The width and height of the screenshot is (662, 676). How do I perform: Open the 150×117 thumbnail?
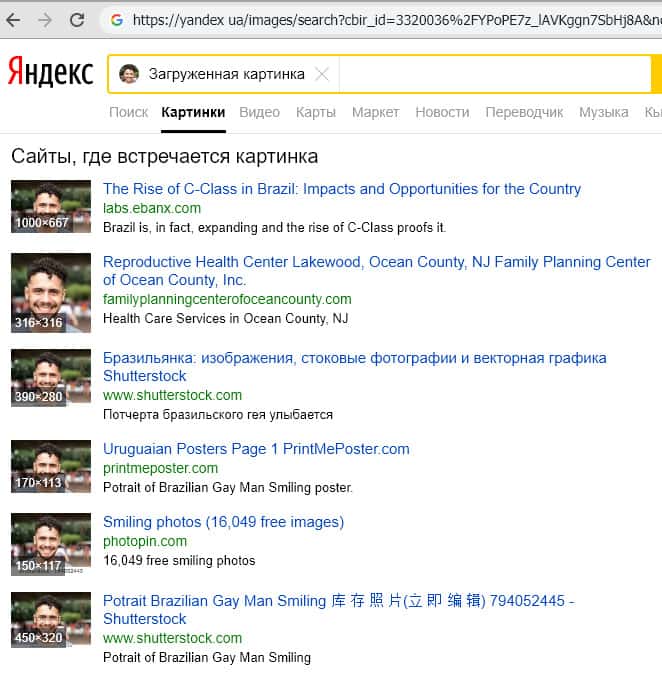pyautogui.click(x=51, y=544)
